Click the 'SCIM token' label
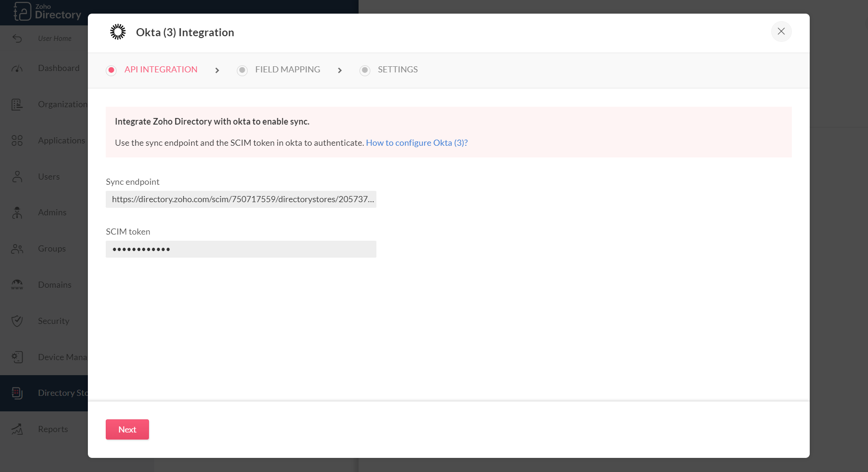This screenshot has width=868, height=472. [128, 232]
